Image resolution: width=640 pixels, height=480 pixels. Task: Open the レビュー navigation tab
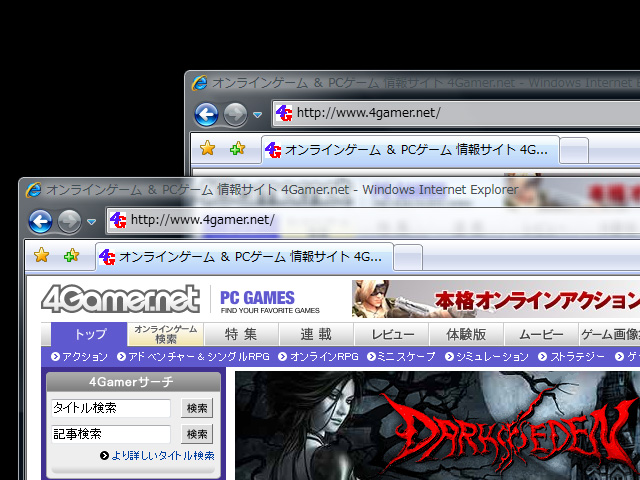pos(392,335)
